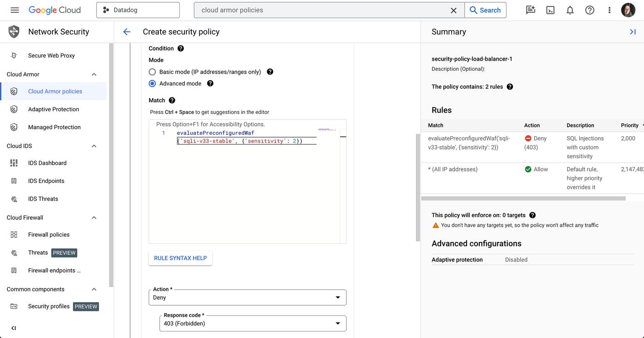Collapse the left sidebar navigation
This screenshot has height=338, width=644.
pyautogui.click(x=13, y=328)
